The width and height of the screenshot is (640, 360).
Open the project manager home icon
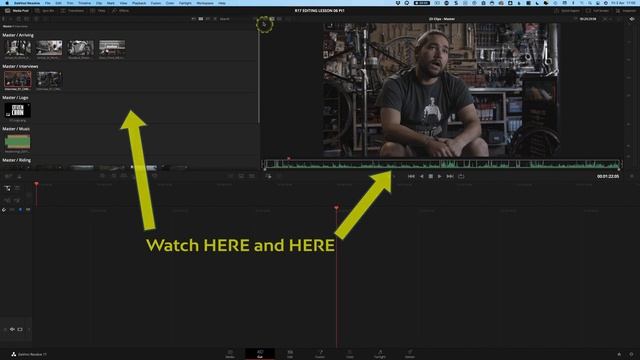click(619, 354)
